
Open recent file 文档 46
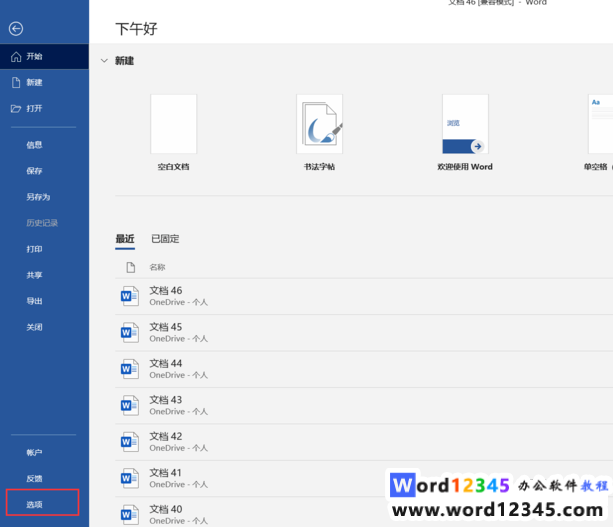364,296
